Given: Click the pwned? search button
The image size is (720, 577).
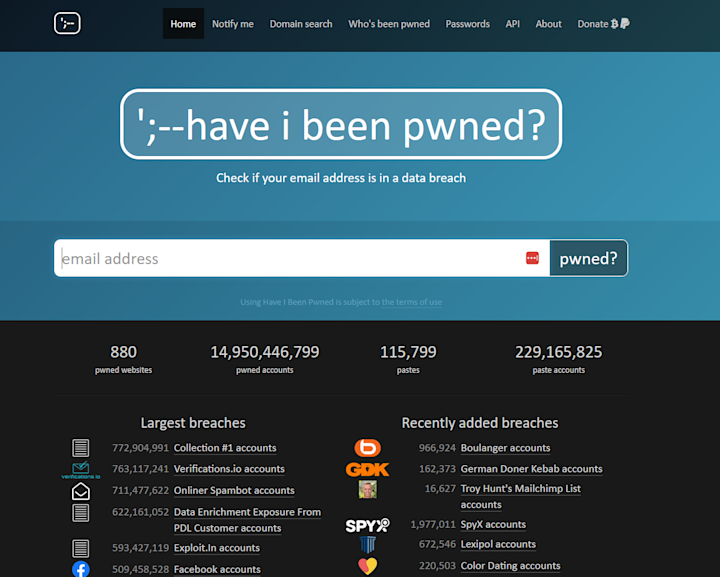Looking at the screenshot, I should pos(588,258).
